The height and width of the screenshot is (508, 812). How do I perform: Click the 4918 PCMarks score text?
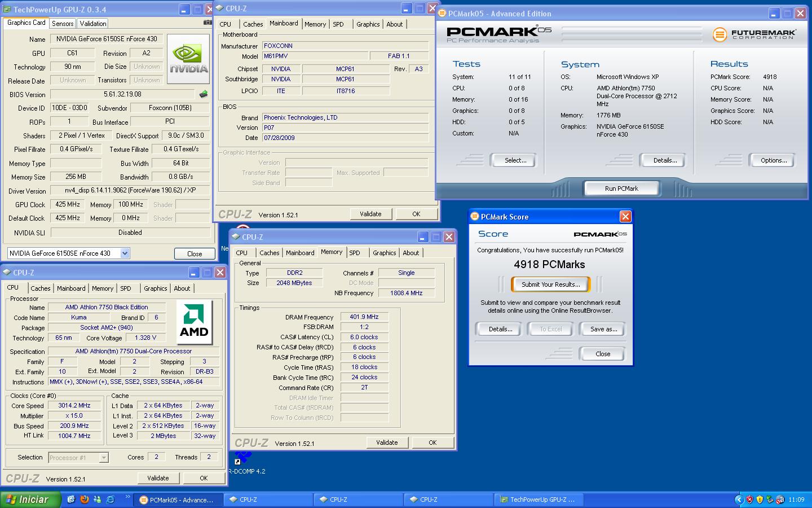(549, 265)
